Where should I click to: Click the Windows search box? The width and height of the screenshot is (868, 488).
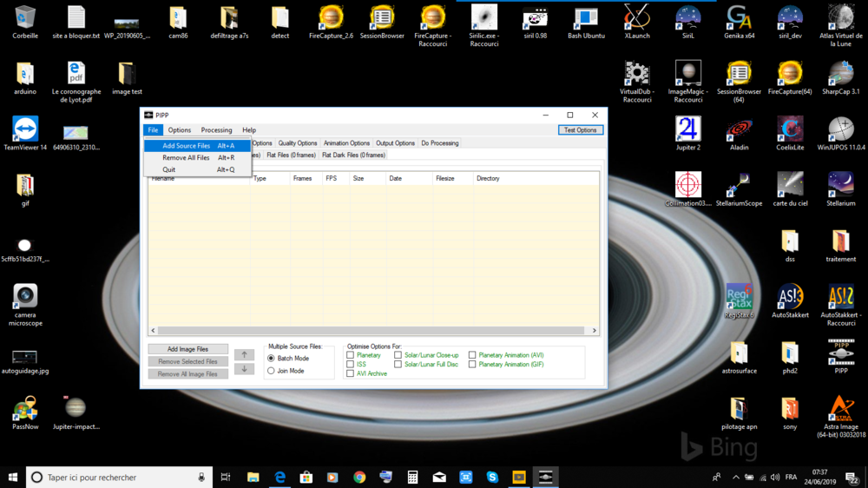click(x=119, y=477)
